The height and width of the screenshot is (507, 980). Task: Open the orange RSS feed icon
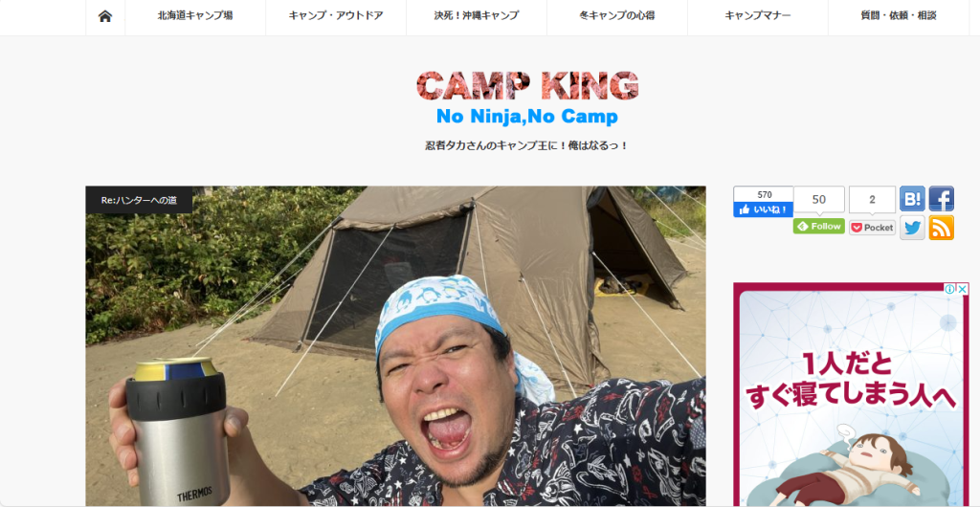(942, 228)
